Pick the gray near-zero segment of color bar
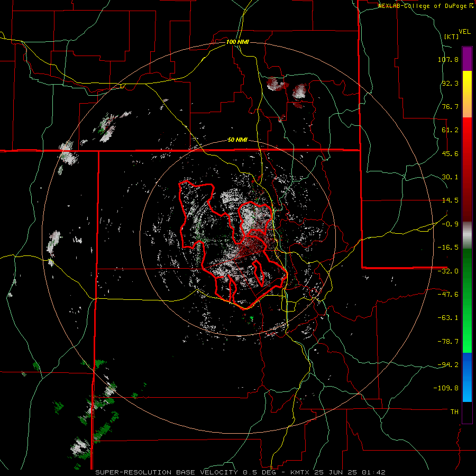476x476 pixels. [x=467, y=235]
